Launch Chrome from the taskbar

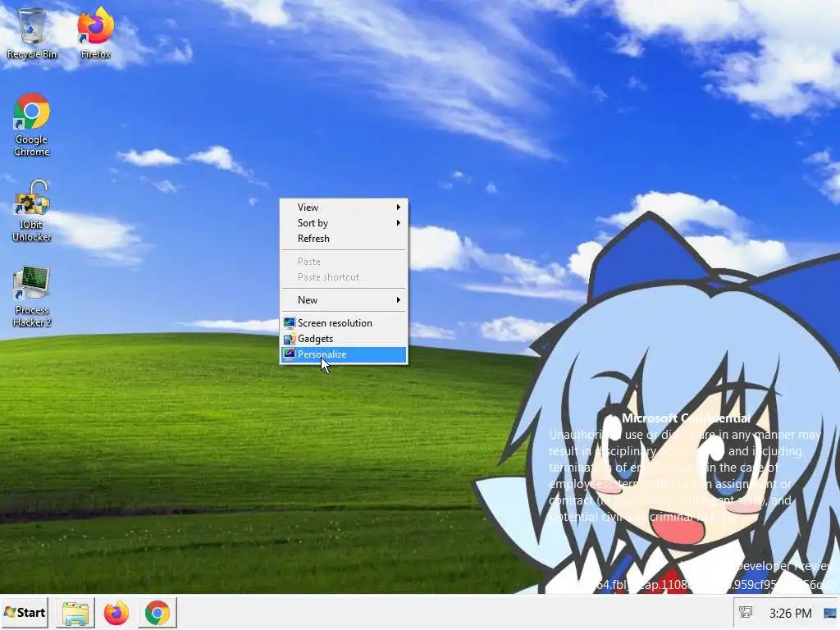coord(157,613)
